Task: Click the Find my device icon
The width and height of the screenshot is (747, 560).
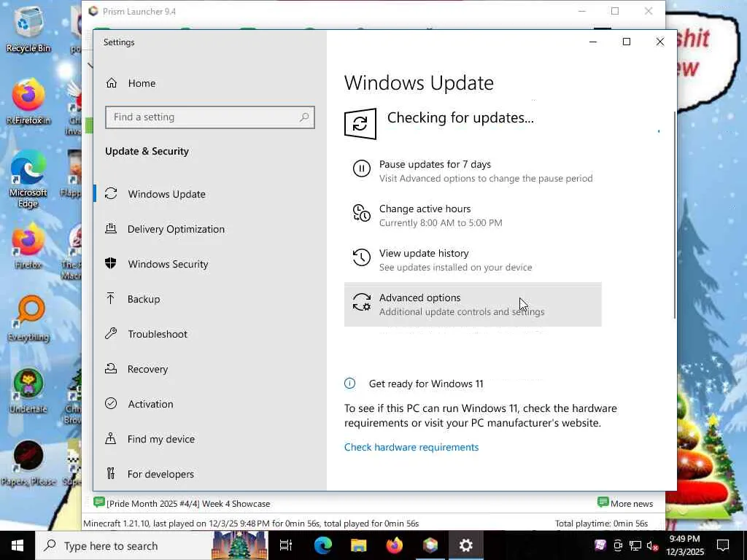Action: (x=111, y=438)
